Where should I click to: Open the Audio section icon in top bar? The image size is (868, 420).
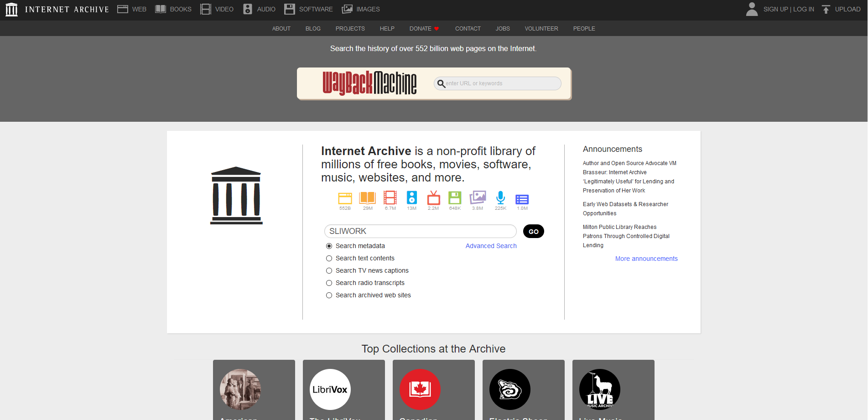point(248,9)
